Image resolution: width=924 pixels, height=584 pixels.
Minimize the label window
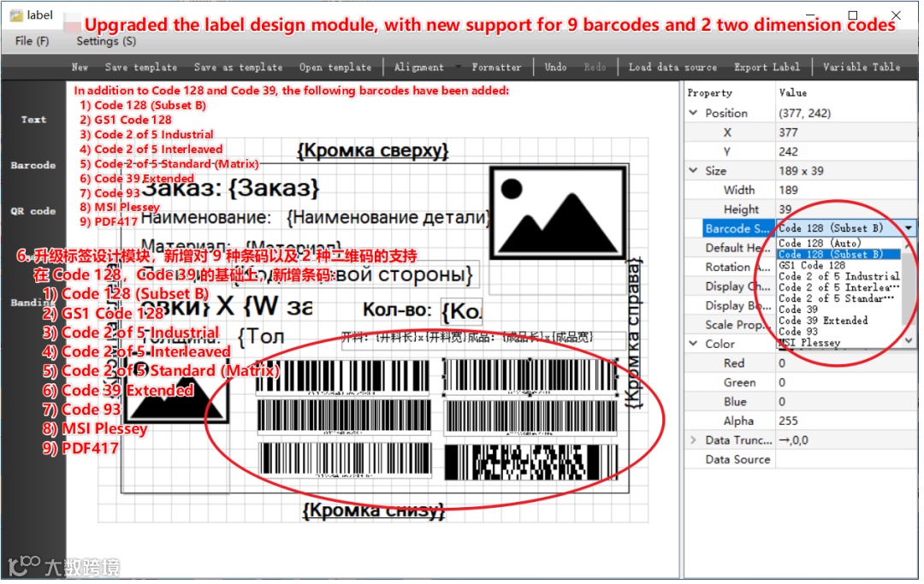pos(810,15)
